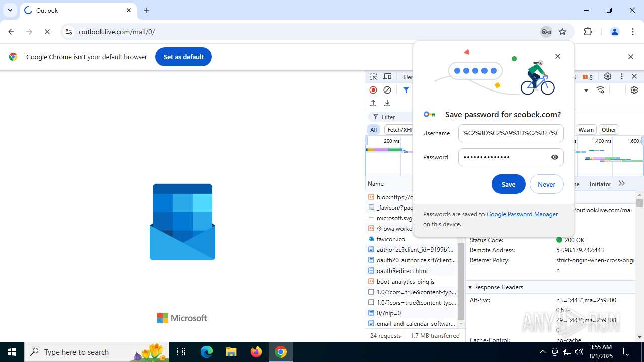The width and height of the screenshot is (644, 362).
Task: Show the saved password with eye icon
Action: (x=554, y=157)
